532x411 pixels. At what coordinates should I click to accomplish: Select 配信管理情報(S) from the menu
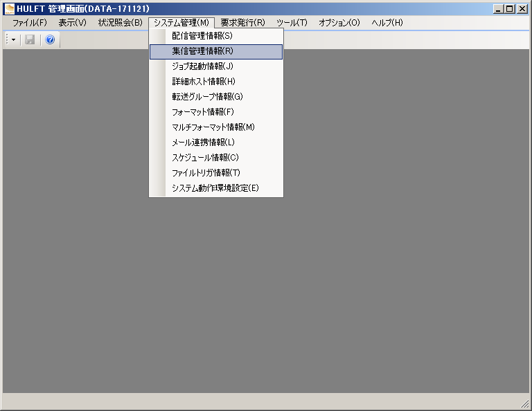click(216, 35)
